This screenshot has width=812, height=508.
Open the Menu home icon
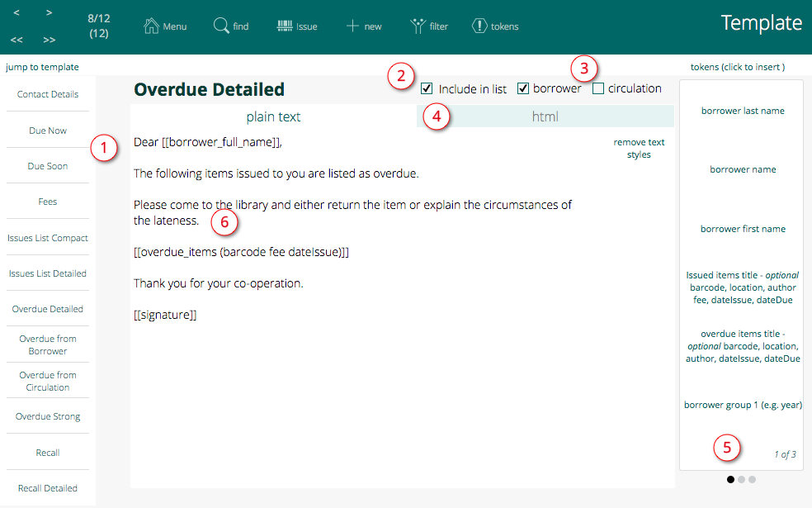151,26
